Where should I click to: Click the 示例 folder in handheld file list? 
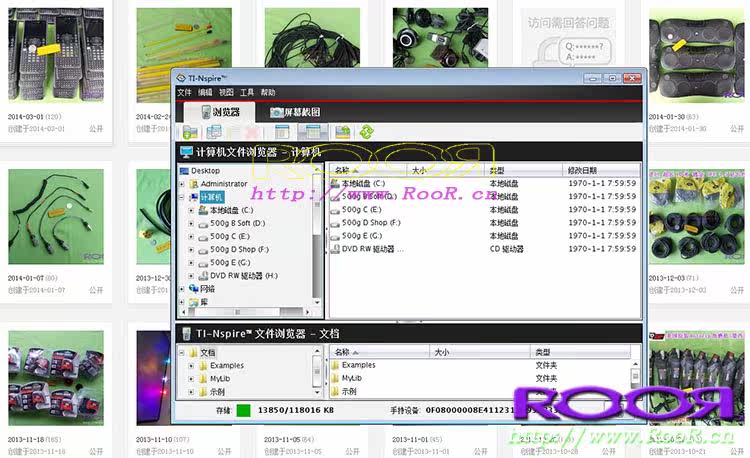349,392
